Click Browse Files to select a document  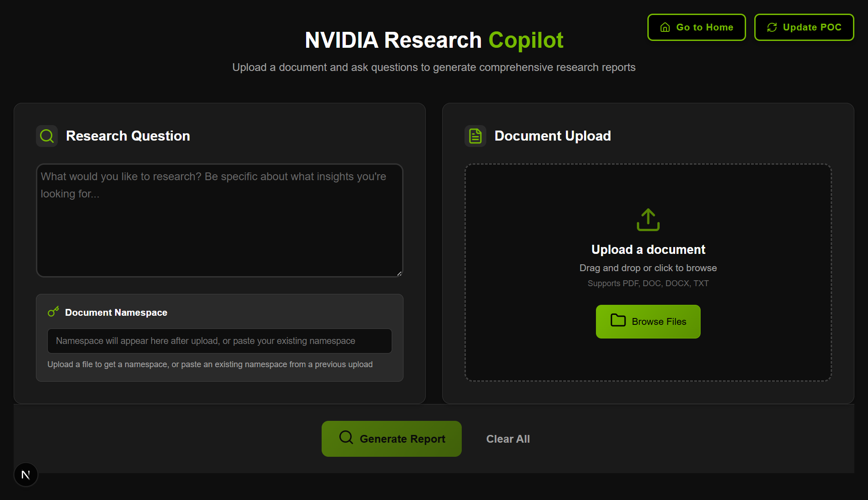click(x=648, y=321)
